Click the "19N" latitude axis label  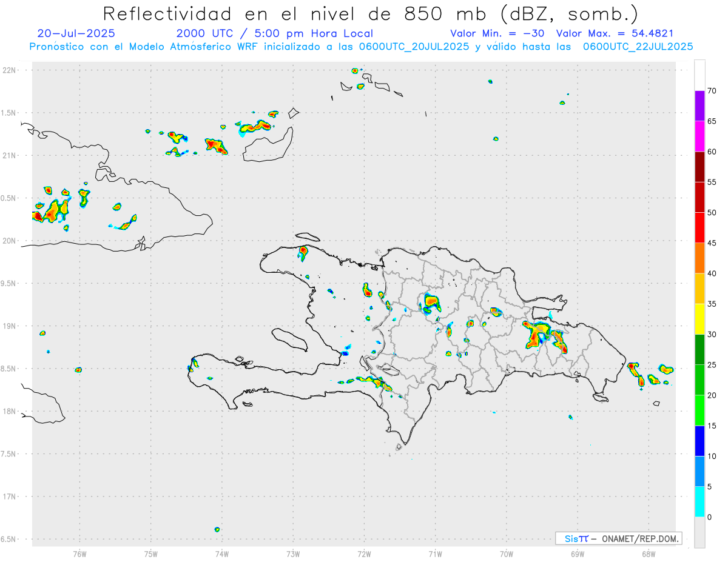click(x=9, y=326)
